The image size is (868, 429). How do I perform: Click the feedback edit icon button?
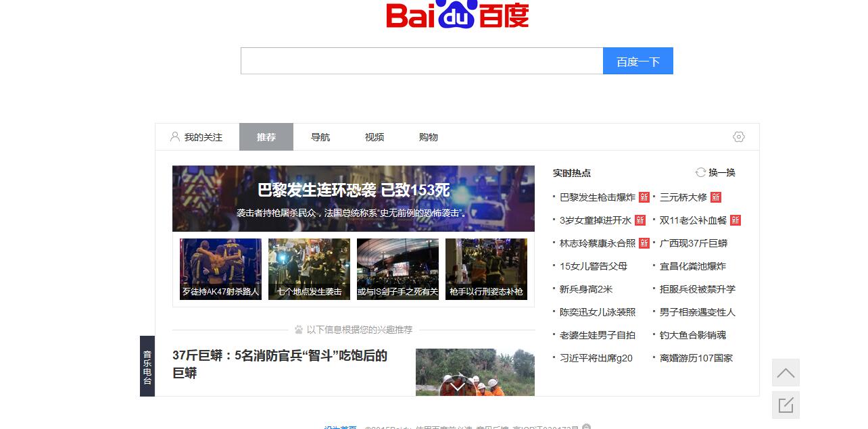pos(786,405)
